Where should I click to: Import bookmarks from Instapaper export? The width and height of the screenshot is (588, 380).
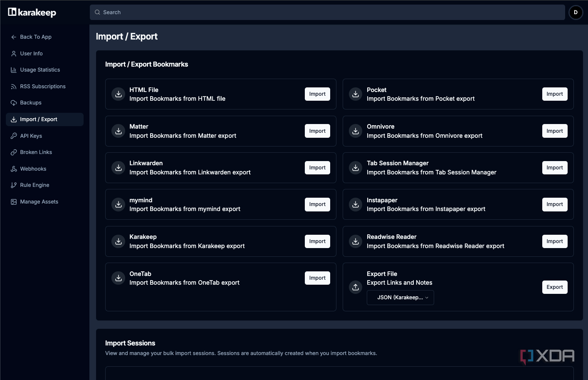[555, 204]
